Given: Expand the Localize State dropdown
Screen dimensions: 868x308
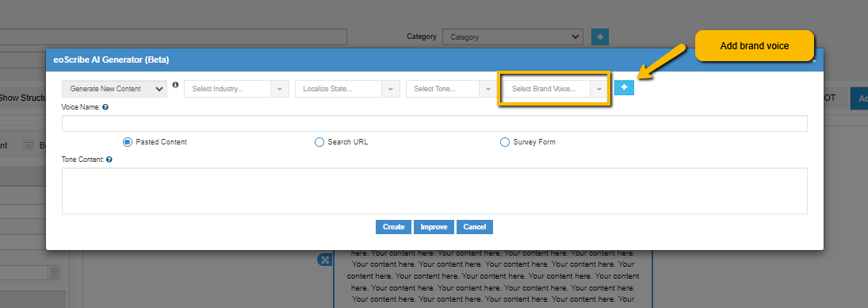Looking at the screenshot, I should tap(347, 89).
